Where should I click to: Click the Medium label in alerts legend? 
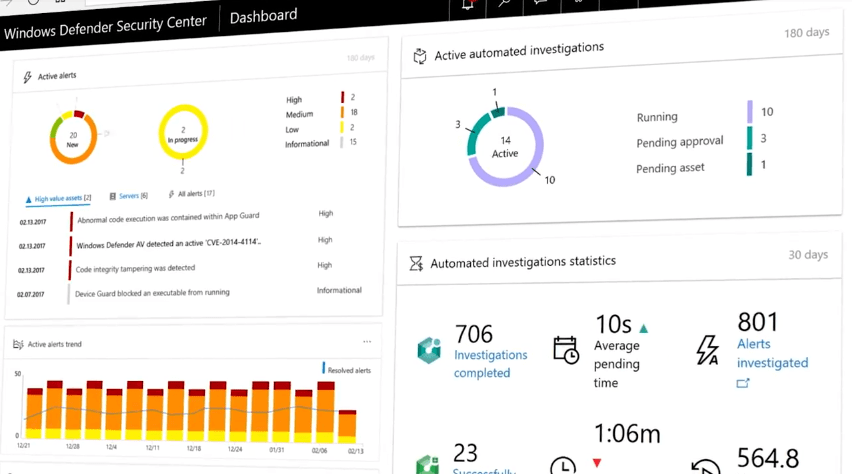point(299,115)
